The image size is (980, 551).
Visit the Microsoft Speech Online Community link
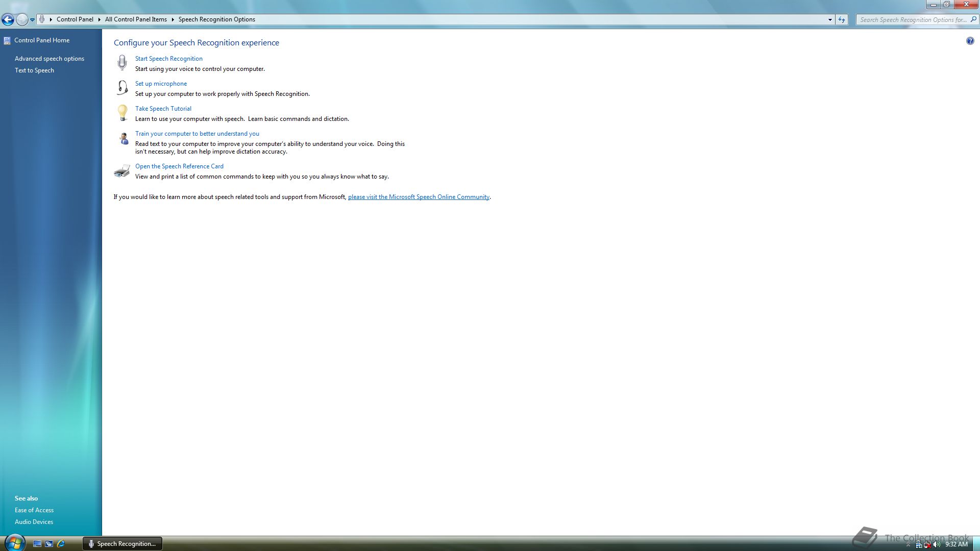(x=419, y=197)
